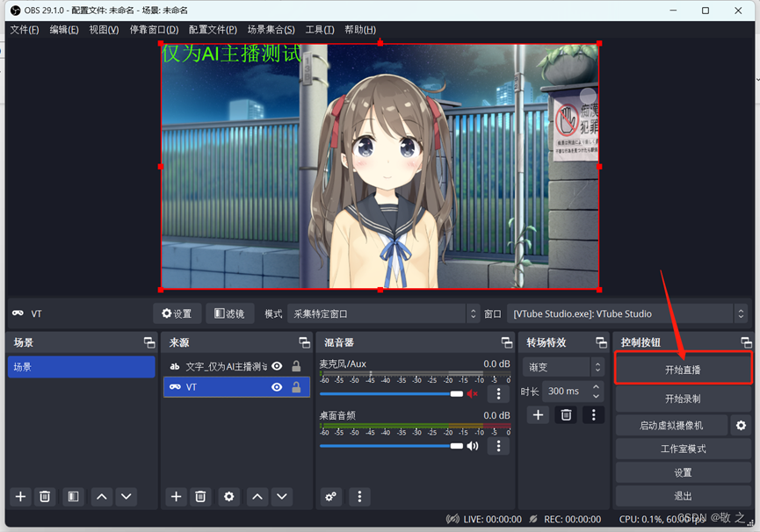Toggle visibility of VT source
The image size is (760, 532).
point(277,387)
